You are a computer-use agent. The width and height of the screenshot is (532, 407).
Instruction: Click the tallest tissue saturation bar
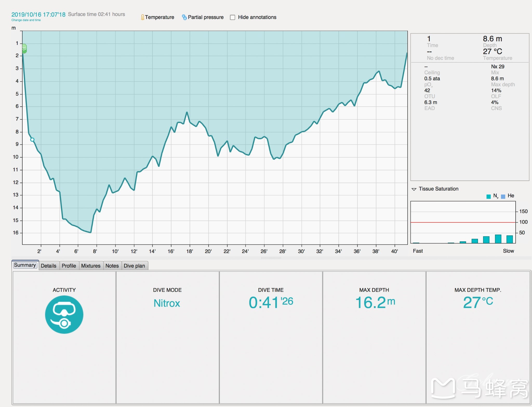pyautogui.click(x=498, y=239)
